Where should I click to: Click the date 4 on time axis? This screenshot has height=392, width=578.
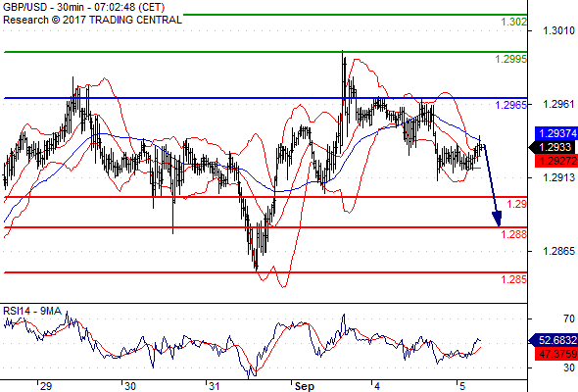[x=377, y=386]
